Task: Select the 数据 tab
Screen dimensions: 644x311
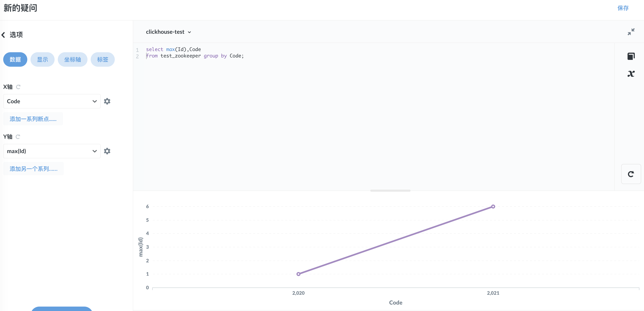Action: coord(15,60)
